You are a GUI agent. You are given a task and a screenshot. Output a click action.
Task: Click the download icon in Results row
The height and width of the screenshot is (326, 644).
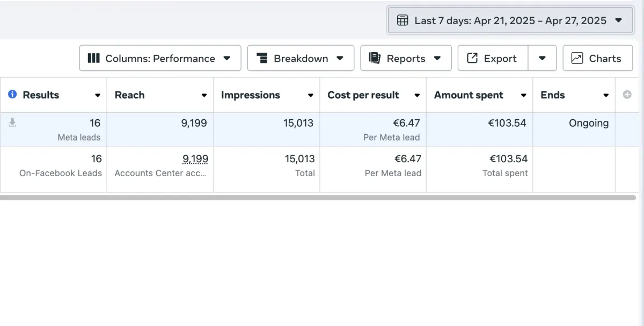coord(12,123)
